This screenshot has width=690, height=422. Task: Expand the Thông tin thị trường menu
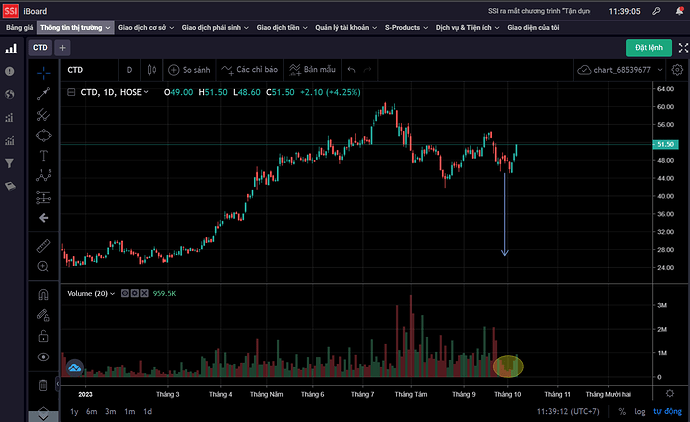point(75,28)
